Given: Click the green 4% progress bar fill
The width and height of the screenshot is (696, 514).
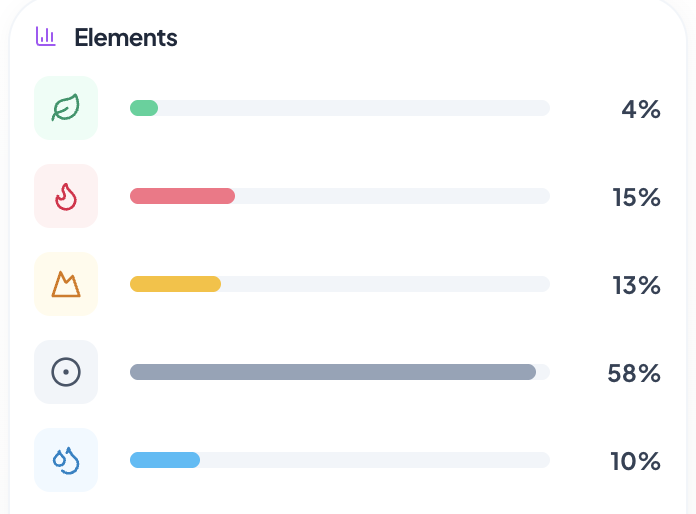Looking at the screenshot, I should click(x=144, y=108).
